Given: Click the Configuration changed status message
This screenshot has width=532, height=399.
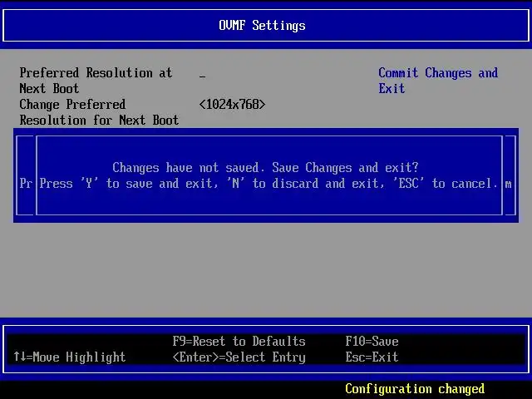Looking at the screenshot, I should coord(415,389).
